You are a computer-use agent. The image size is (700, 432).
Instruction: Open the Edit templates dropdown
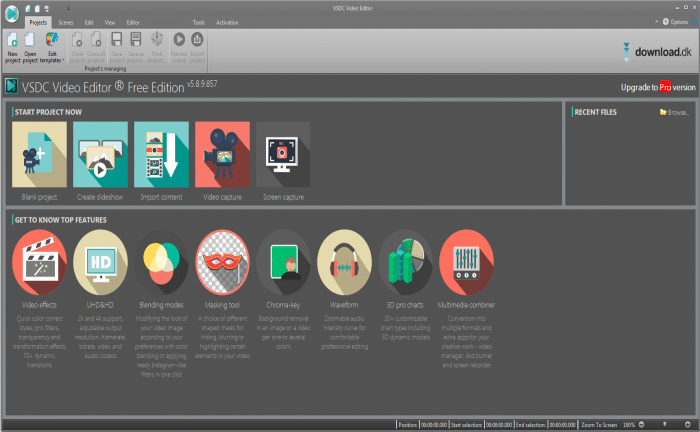pos(52,47)
